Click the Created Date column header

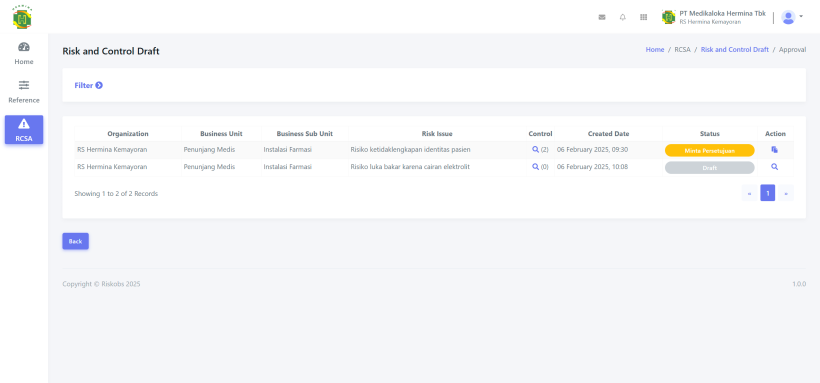608,133
